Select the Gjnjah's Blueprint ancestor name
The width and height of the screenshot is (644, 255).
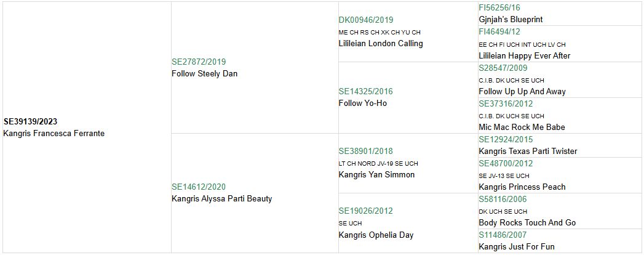[x=511, y=19]
